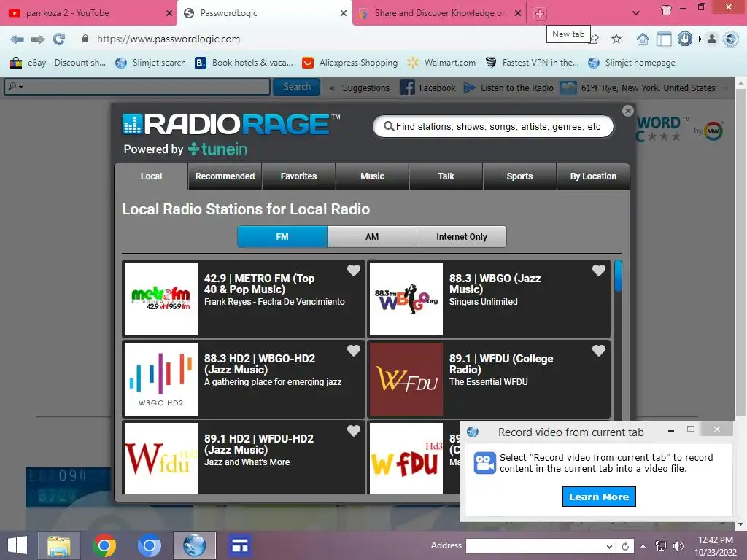Open new tab with plus button

click(539, 13)
